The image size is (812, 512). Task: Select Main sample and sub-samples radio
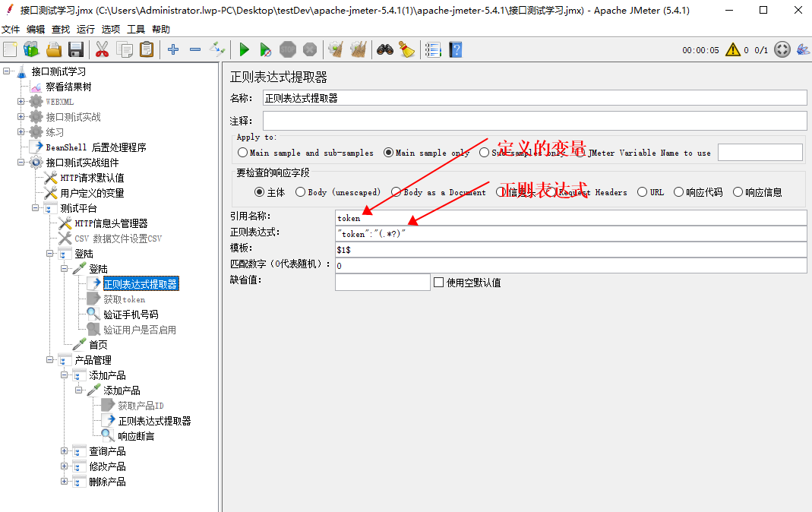pyautogui.click(x=242, y=152)
